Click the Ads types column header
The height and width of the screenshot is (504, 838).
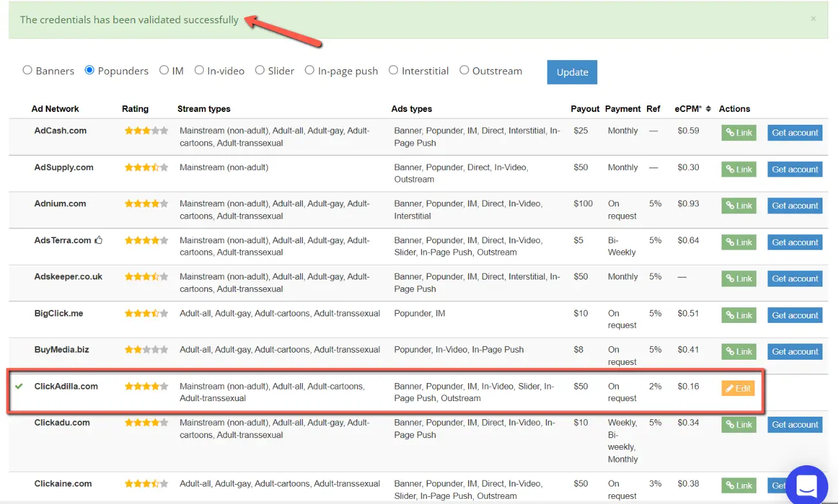[412, 109]
